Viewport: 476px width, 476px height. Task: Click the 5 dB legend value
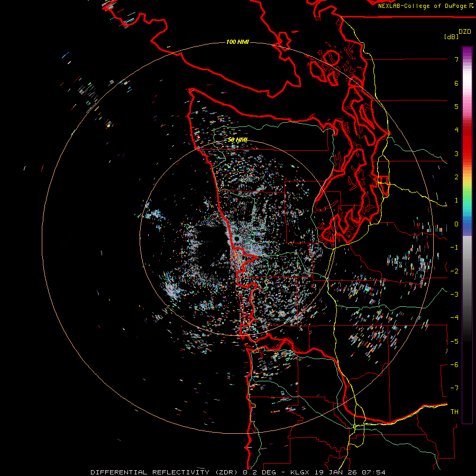(456, 106)
